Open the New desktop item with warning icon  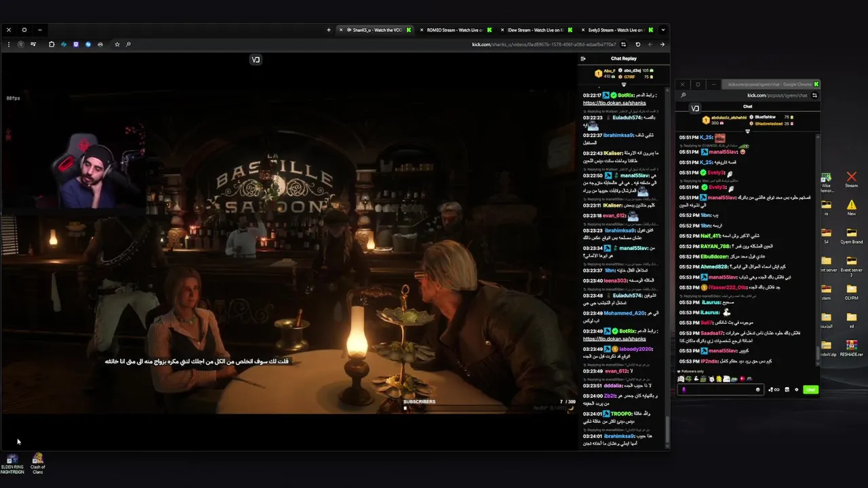point(851,208)
